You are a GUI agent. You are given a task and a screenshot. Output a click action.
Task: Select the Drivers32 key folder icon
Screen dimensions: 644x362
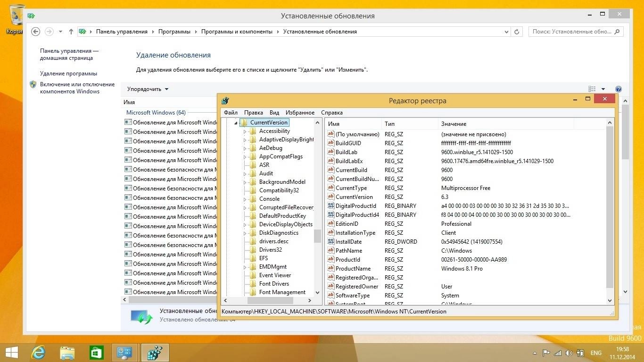[253, 250]
